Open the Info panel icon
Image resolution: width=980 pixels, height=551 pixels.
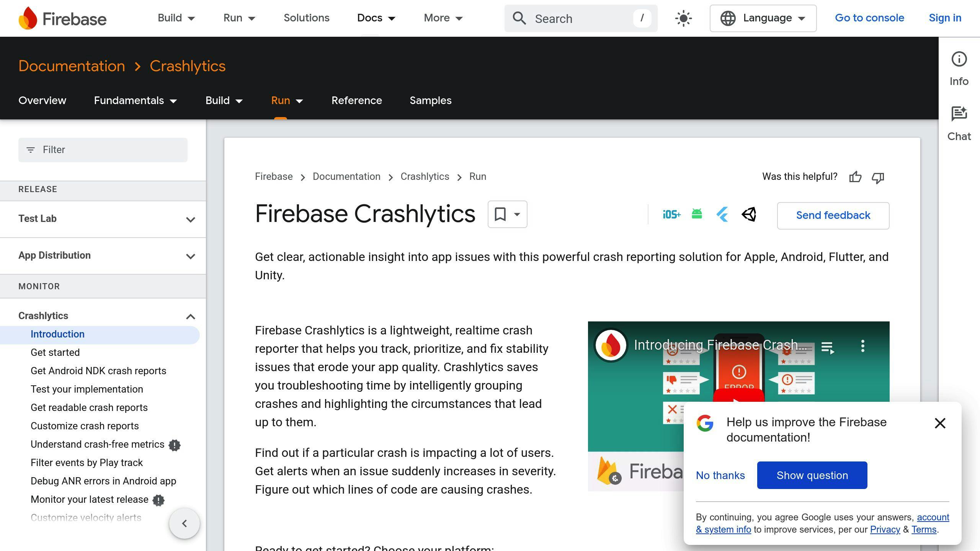tap(959, 59)
